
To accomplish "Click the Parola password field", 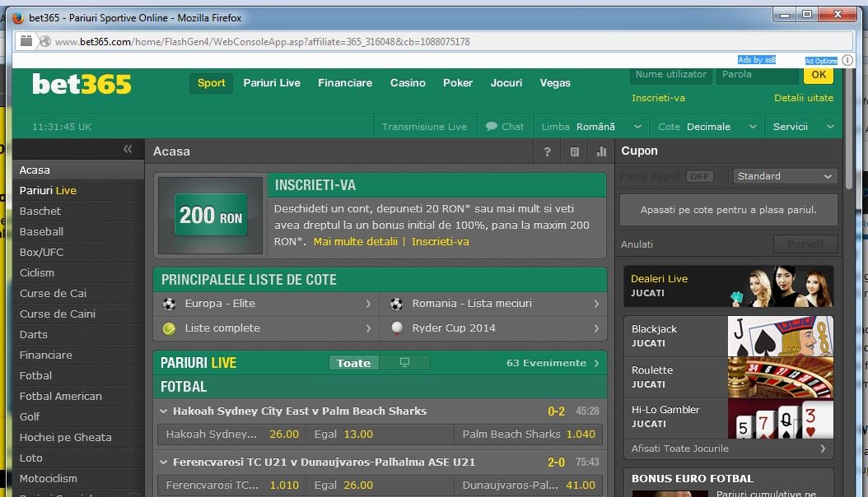I will [x=758, y=75].
